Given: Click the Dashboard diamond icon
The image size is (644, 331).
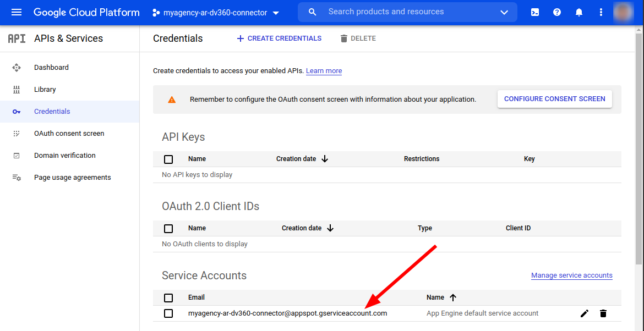Looking at the screenshot, I should [17, 67].
